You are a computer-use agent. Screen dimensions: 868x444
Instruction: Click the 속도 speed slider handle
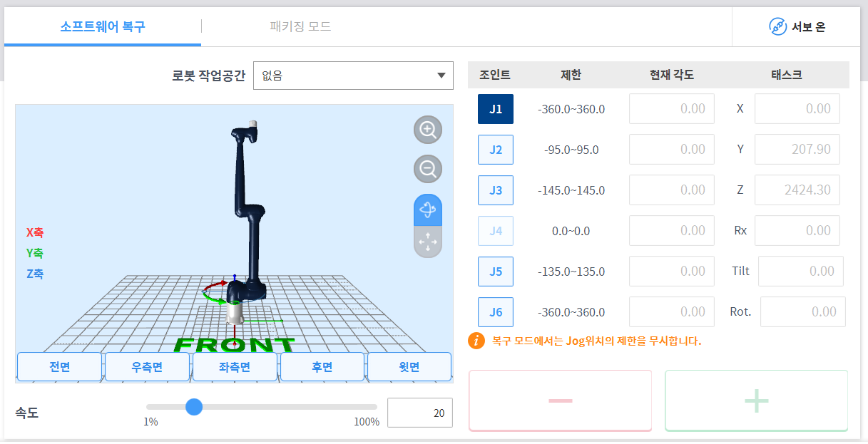coord(193,407)
